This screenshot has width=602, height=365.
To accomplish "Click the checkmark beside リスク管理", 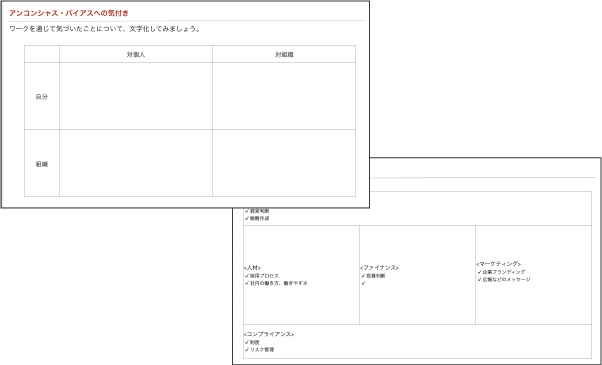I will 247,349.
